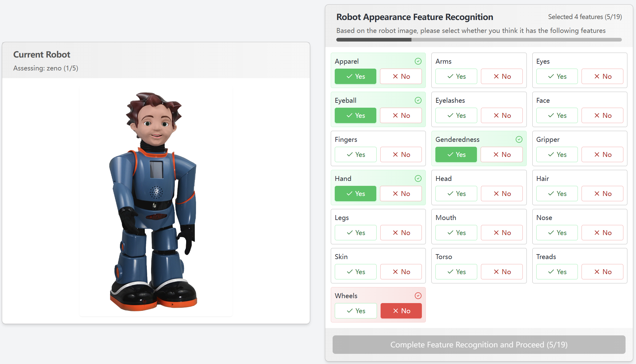636x364 pixels.
Task: Select No for the Eyelashes feature
Action: [x=502, y=115]
